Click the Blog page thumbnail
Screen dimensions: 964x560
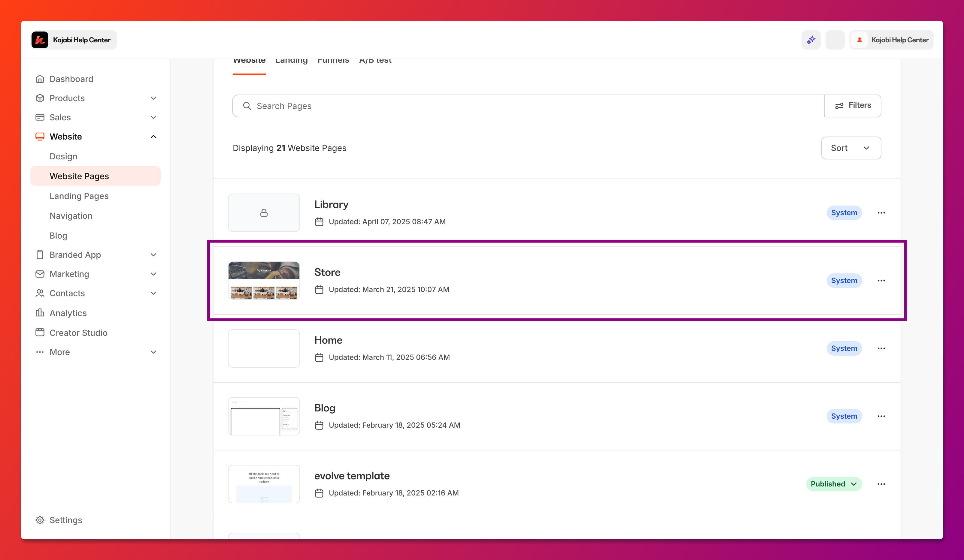coord(264,416)
